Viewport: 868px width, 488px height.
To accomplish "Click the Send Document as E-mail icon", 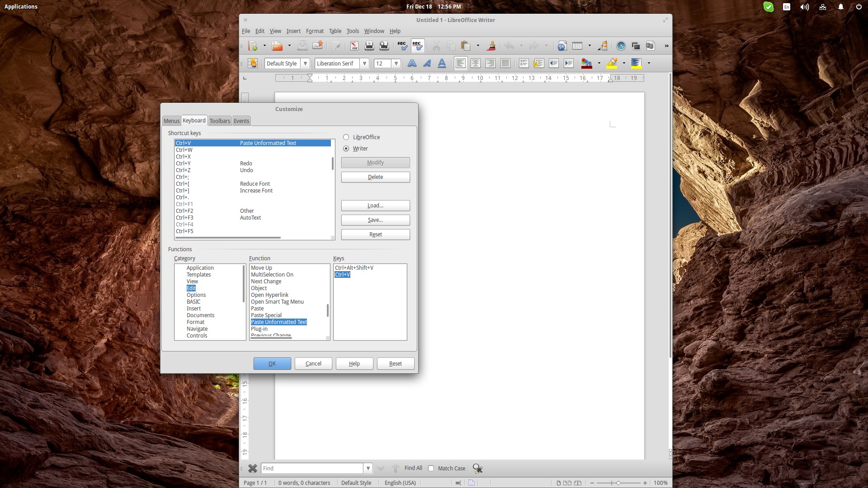I will 318,46.
